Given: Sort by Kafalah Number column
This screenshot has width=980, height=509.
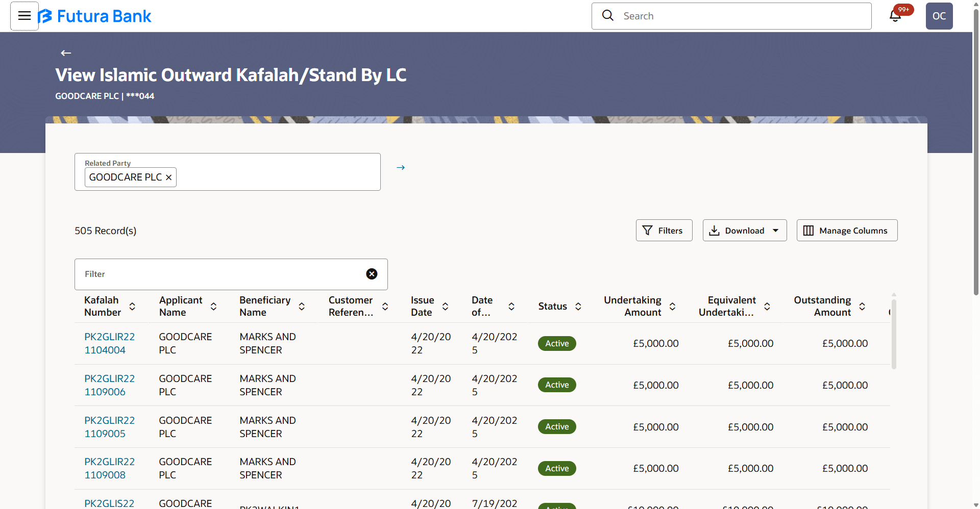Looking at the screenshot, I should (x=132, y=307).
